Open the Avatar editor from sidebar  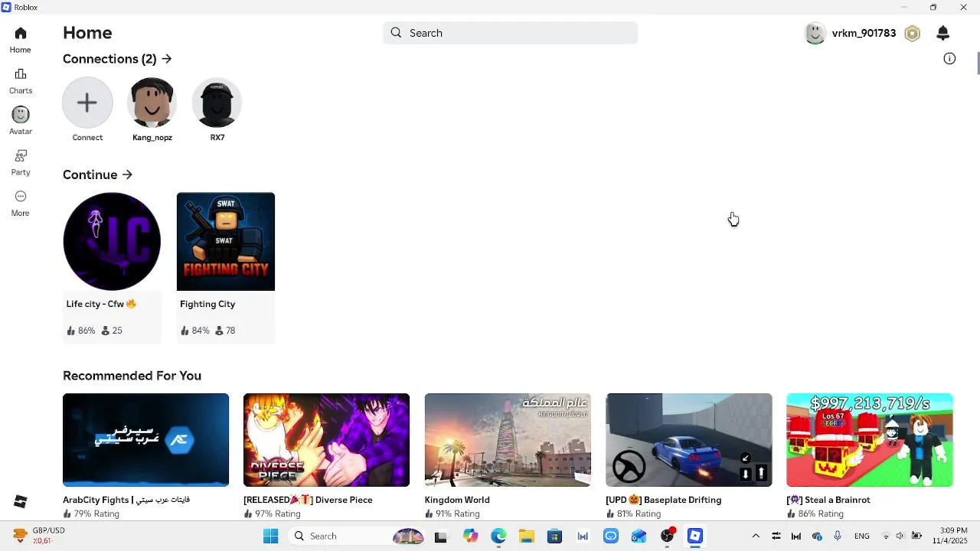point(21,121)
